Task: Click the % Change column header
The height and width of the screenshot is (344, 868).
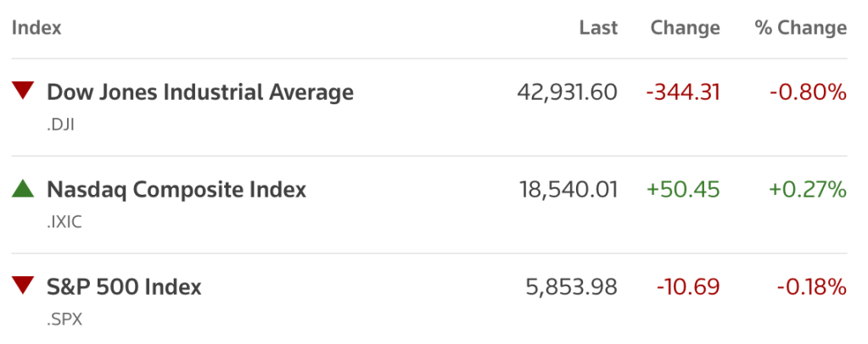Action: 800,28
